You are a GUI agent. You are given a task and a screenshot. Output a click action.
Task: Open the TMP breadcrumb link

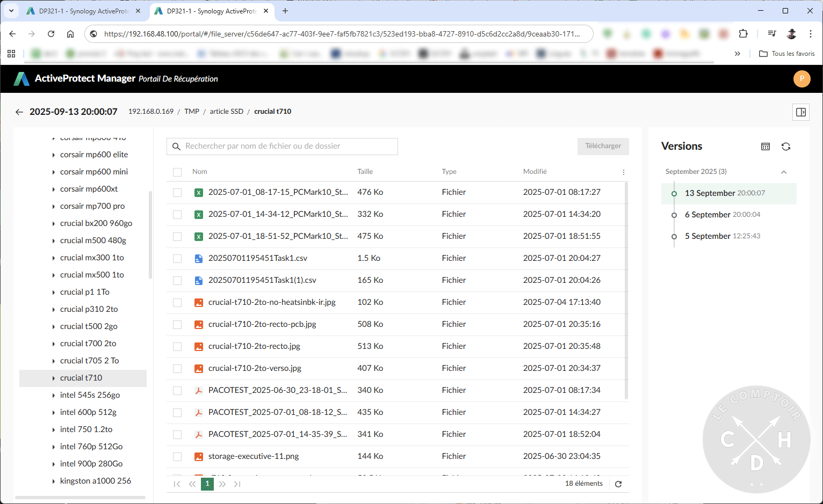(192, 111)
